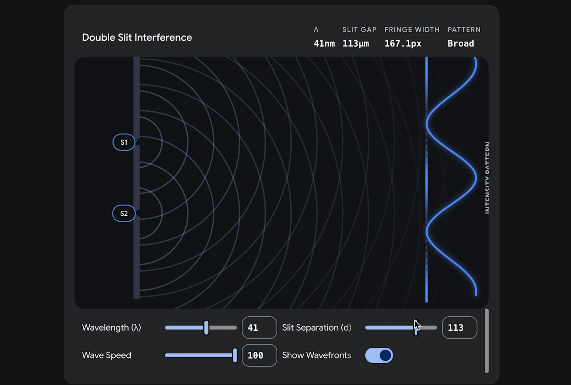The width and height of the screenshot is (571, 385).
Task: Click the S2 slit marker
Action: [124, 213]
